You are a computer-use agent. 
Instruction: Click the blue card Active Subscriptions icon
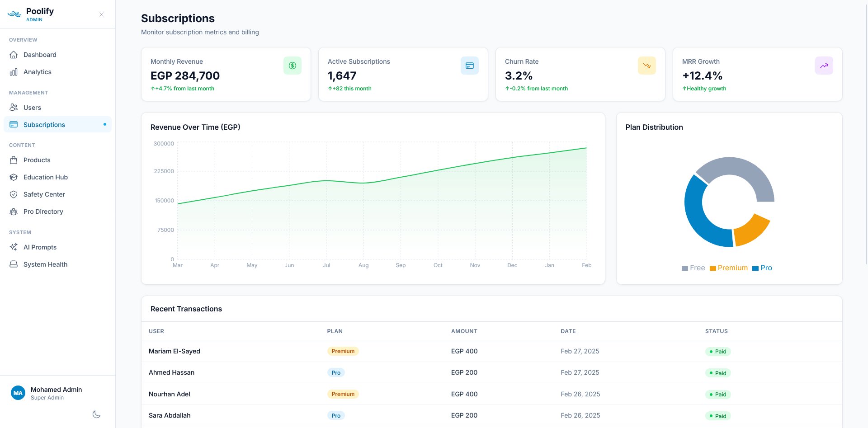coord(470,66)
